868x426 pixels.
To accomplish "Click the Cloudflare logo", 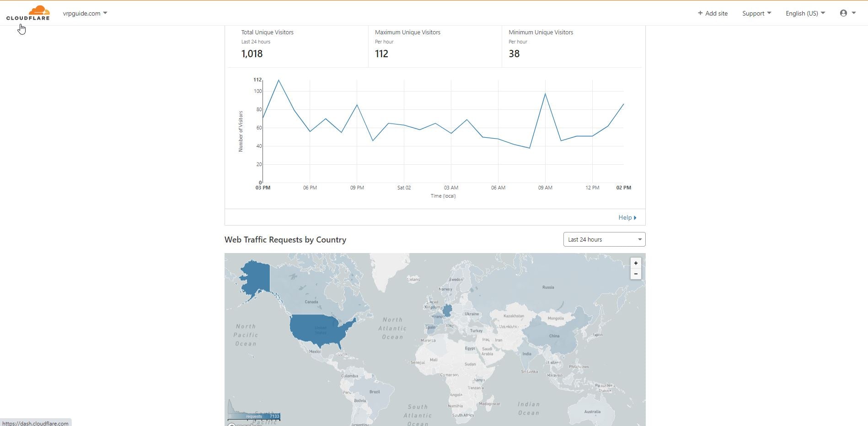I will pos(28,13).
